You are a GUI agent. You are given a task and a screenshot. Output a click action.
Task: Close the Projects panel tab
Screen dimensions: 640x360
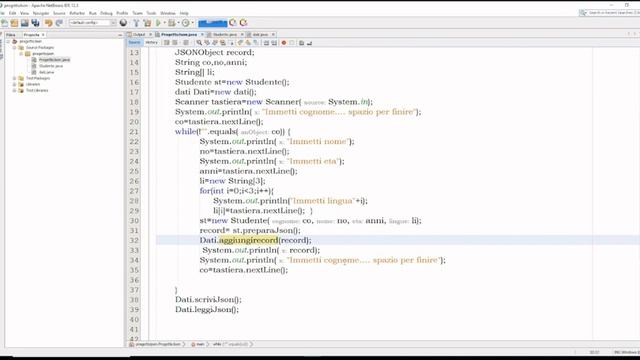[x=43, y=35]
